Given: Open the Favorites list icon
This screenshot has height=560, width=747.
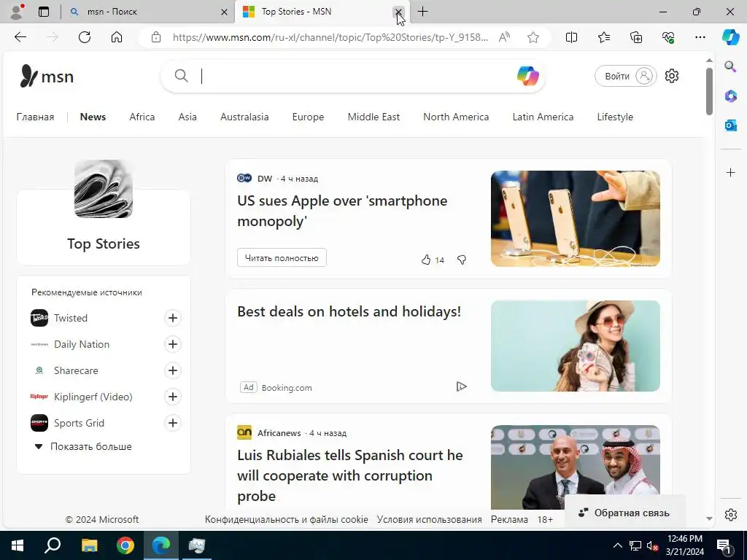Looking at the screenshot, I should (603, 37).
